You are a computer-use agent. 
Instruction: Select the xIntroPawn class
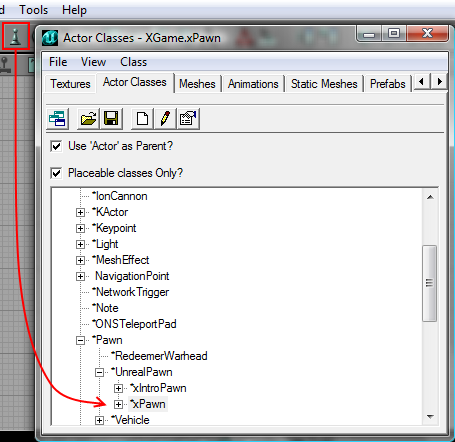[158, 388]
